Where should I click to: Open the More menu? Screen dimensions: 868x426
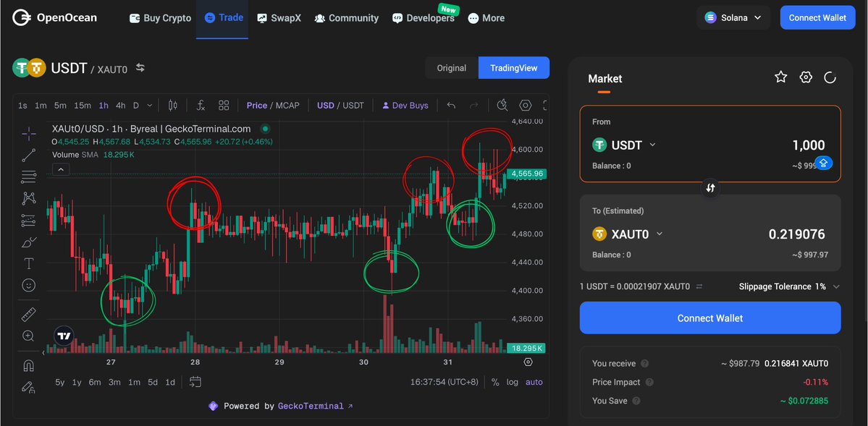click(486, 17)
